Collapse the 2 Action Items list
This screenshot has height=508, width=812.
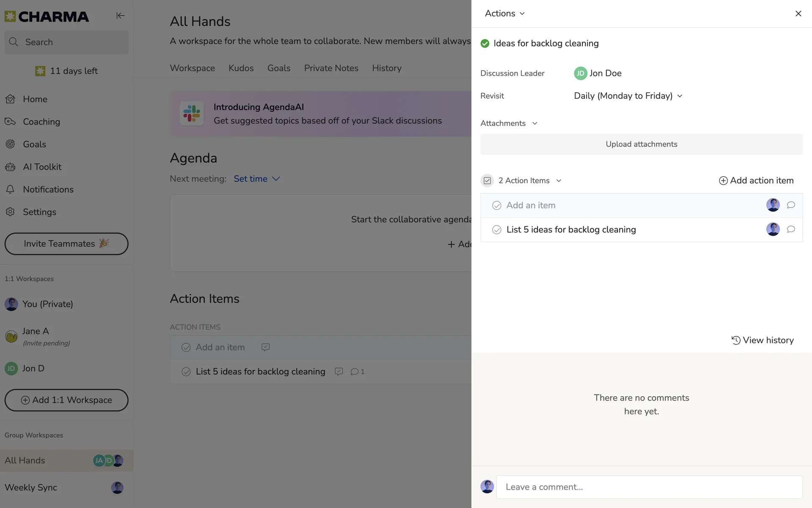(x=559, y=181)
